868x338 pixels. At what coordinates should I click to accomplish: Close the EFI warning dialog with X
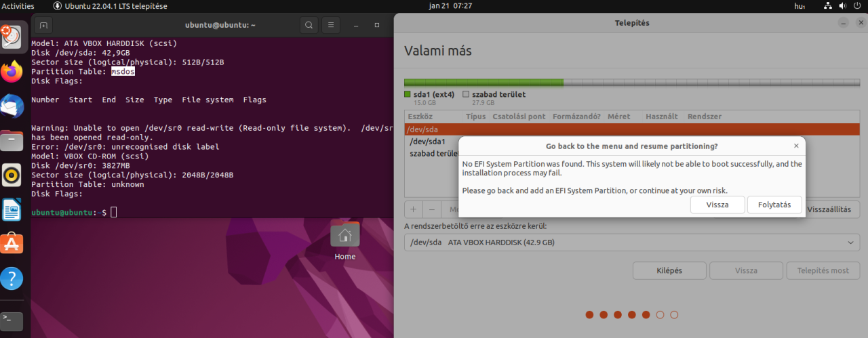pos(796,146)
